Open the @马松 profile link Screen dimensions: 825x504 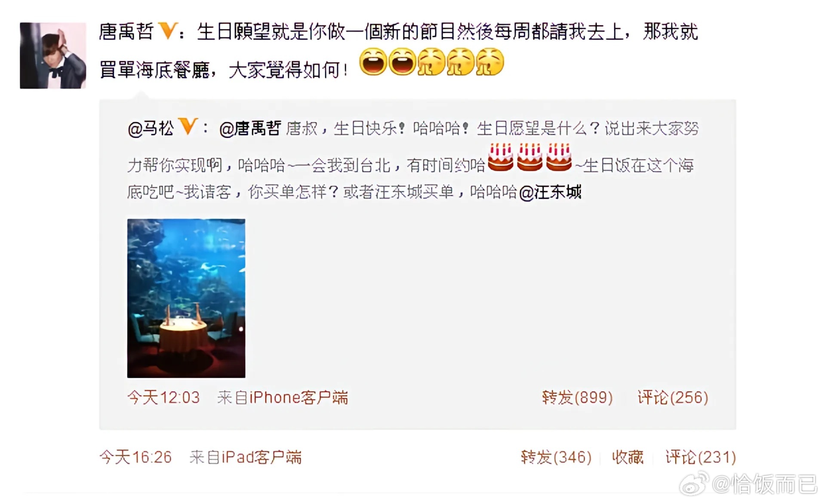[x=151, y=128]
